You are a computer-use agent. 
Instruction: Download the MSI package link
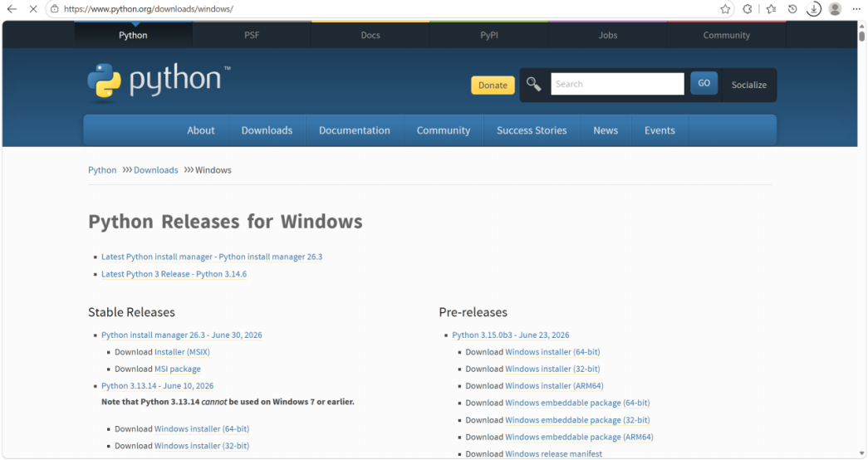[x=178, y=369]
